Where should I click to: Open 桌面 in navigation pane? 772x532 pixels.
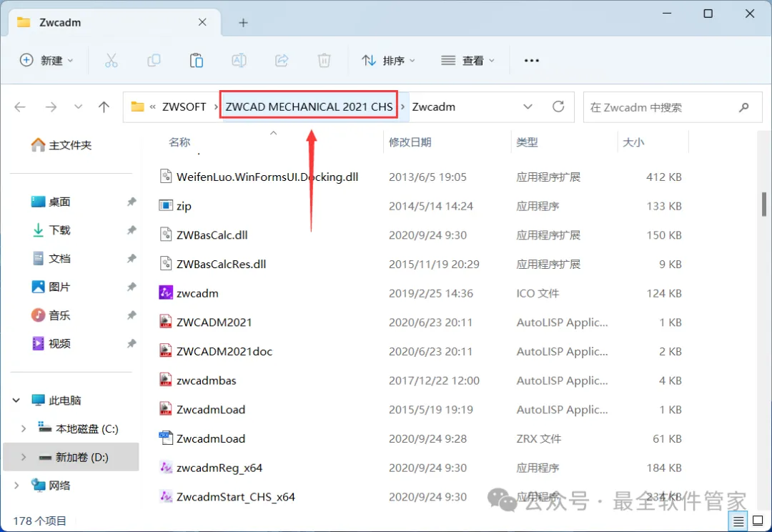coord(59,202)
